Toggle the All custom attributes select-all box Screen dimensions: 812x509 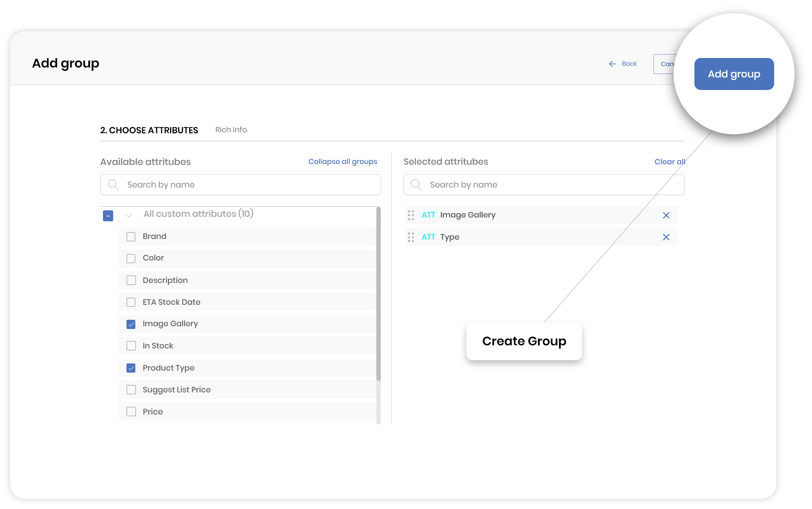point(108,216)
